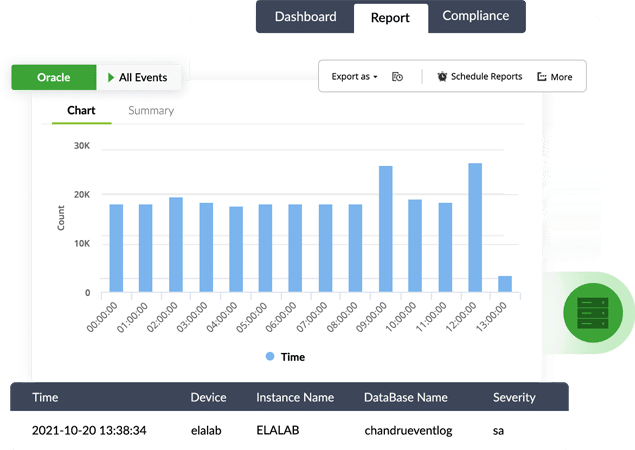Click the More chart icon
This screenshot has height=450, width=635.
point(541,77)
